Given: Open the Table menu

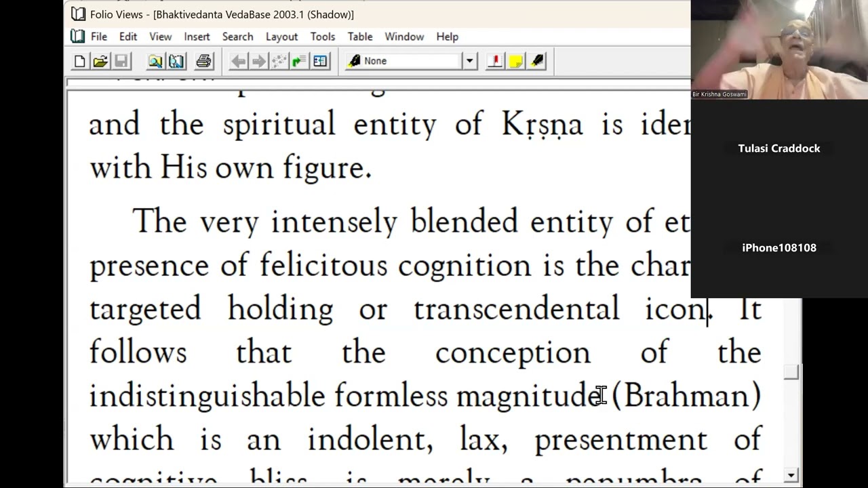Looking at the screenshot, I should click(360, 37).
